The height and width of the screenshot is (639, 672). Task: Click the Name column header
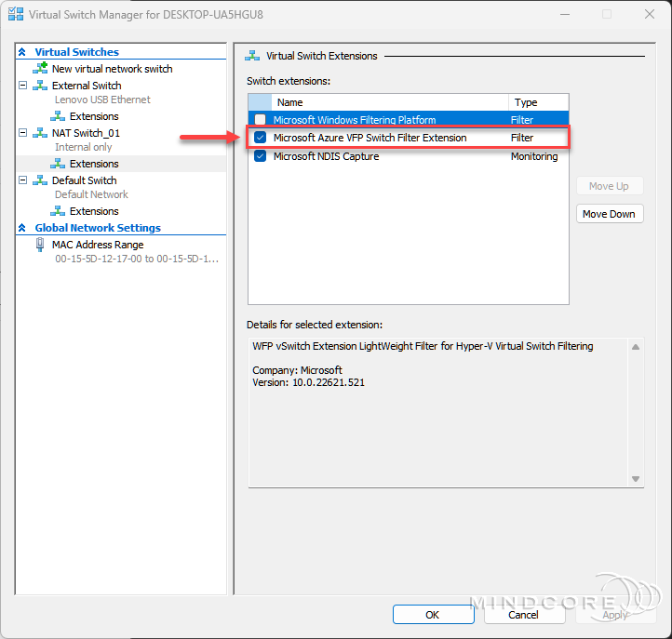coord(390,102)
